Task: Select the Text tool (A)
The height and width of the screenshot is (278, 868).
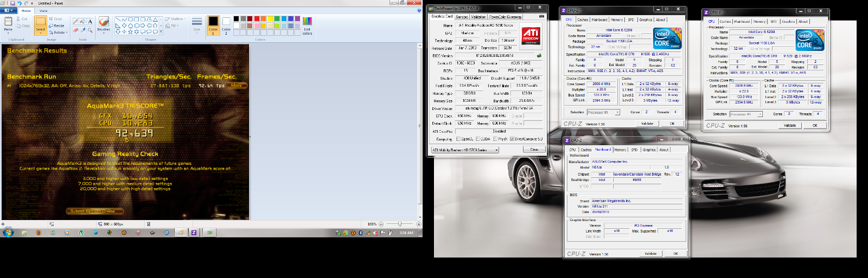Action: click(x=90, y=22)
